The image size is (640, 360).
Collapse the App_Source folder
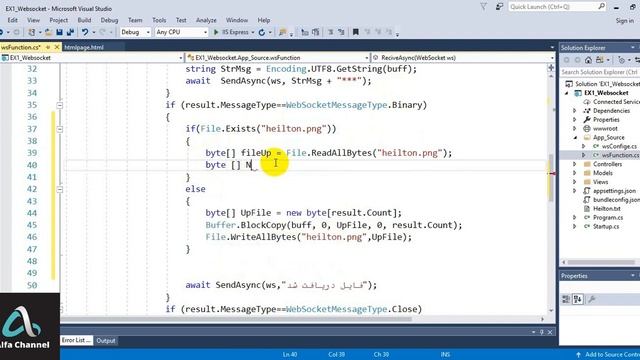(576, 138)
